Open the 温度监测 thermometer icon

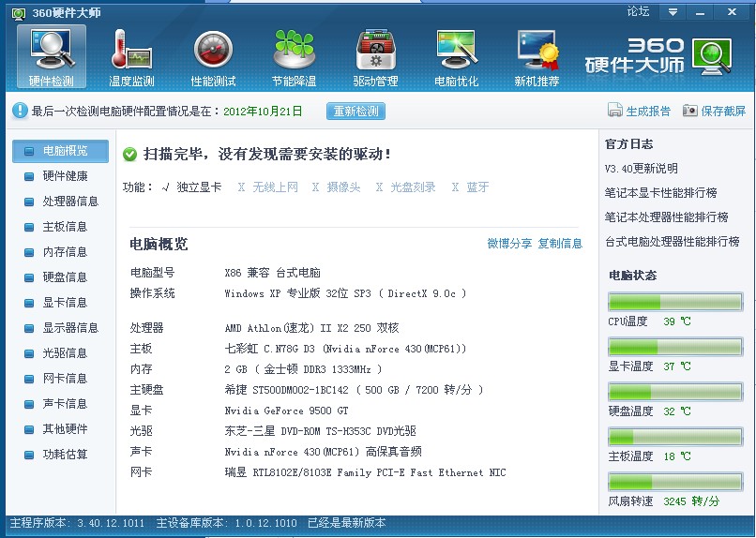click(131, 56)
